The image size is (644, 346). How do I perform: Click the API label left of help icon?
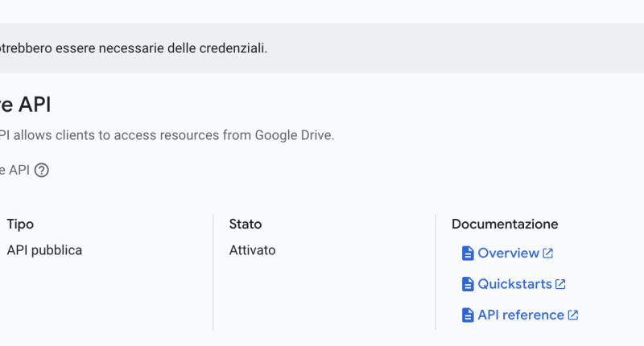[x=14, y=171]
